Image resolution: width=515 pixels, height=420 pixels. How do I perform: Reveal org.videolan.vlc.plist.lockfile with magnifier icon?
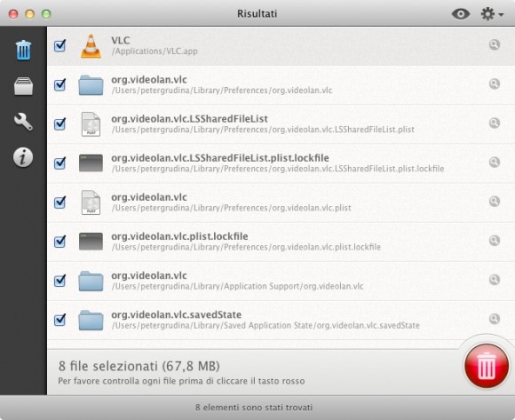pyautogui.click(x=495, y=240)
